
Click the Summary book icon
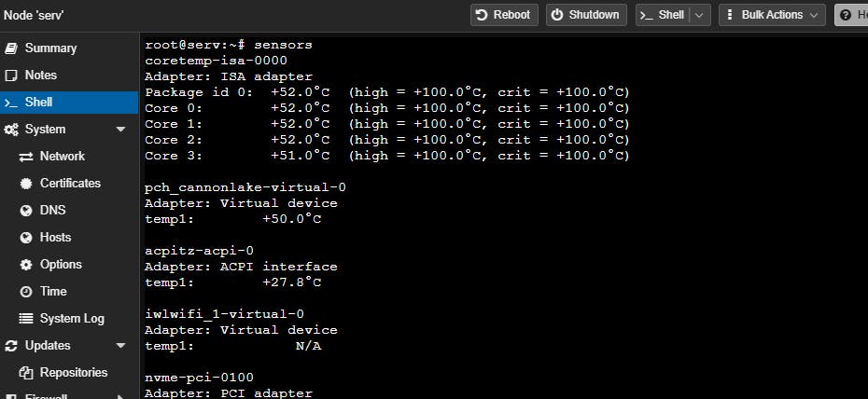click(11, 48)
